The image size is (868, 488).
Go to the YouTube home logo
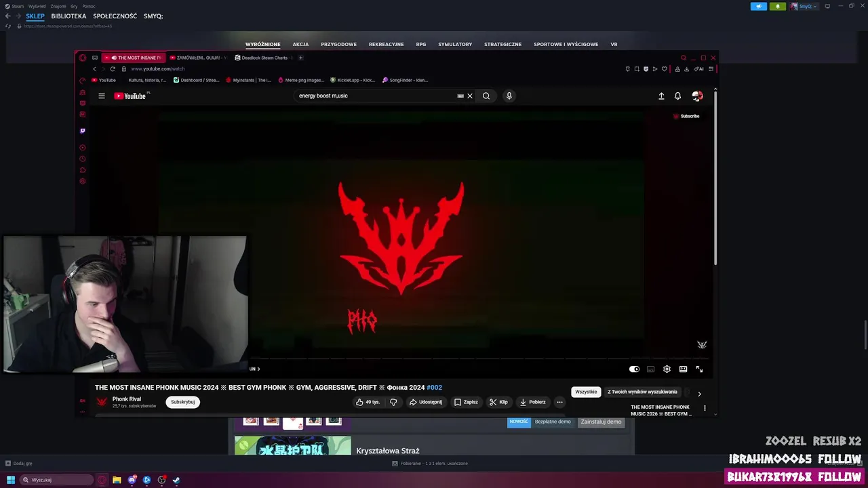(130, 96)
